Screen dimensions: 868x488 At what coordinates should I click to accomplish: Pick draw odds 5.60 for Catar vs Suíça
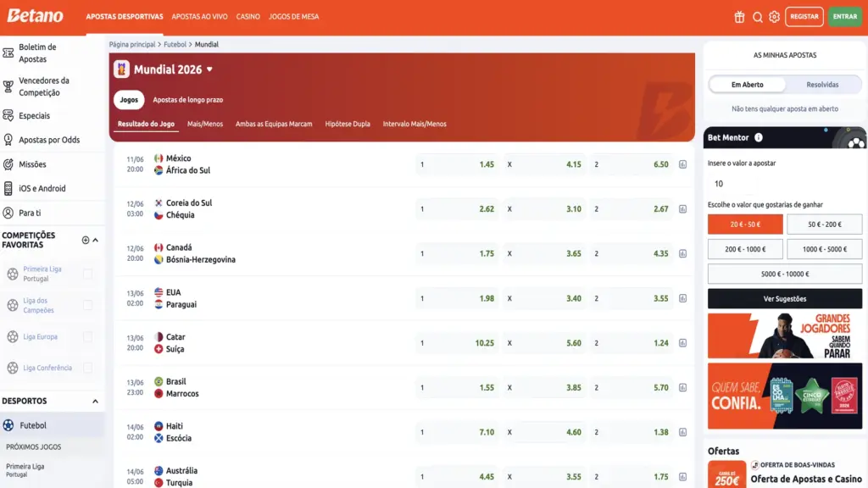pos(544,343)
